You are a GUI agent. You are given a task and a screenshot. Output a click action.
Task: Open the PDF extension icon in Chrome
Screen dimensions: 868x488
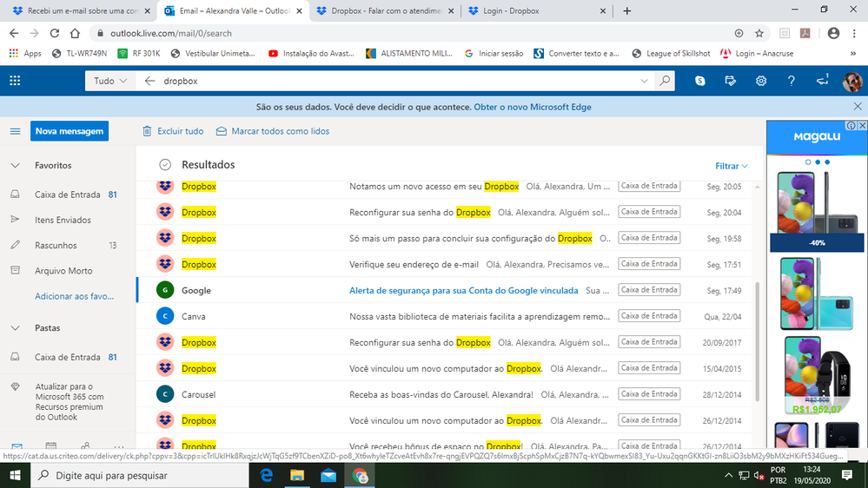point(805,33)
